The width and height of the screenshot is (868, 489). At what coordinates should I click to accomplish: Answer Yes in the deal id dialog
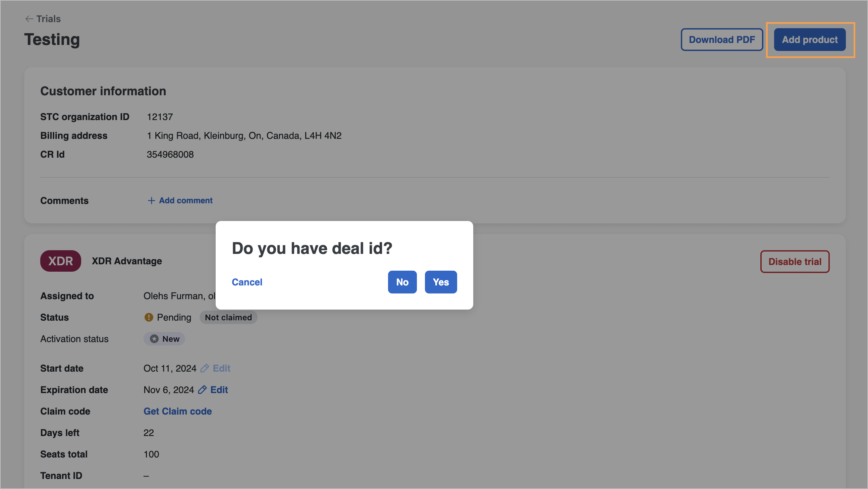point(441,282)
